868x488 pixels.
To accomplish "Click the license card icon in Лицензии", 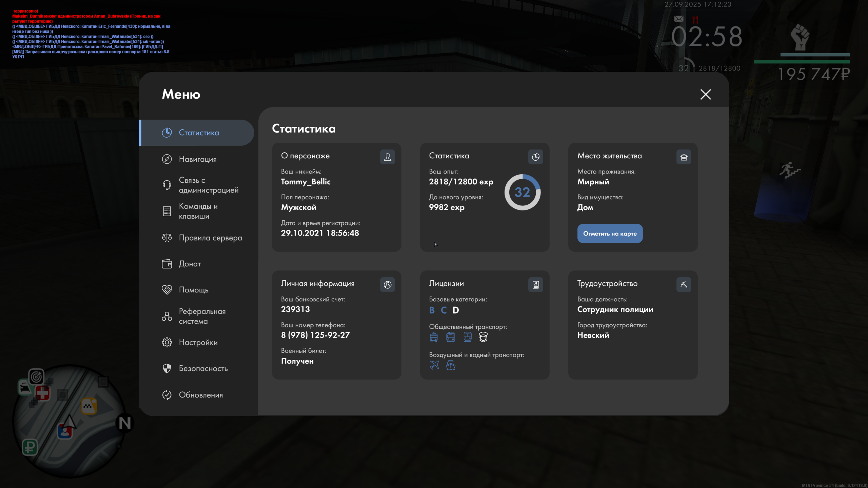I will [x=535, y=285].
